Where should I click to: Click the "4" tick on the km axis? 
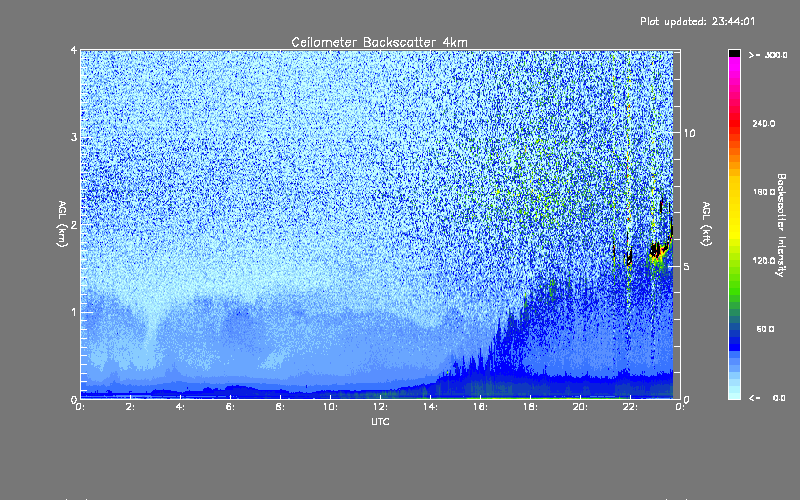pyautogui.click(x=74, y=51)
